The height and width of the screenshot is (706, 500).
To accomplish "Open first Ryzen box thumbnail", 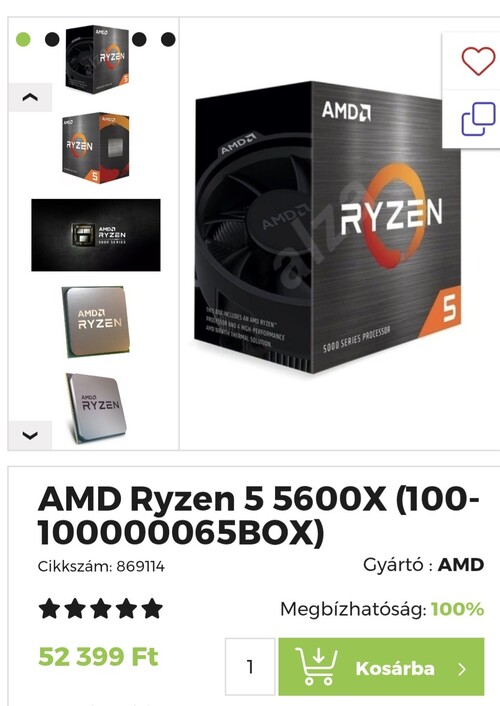I will pyautogui.click(x=97, y=59).
